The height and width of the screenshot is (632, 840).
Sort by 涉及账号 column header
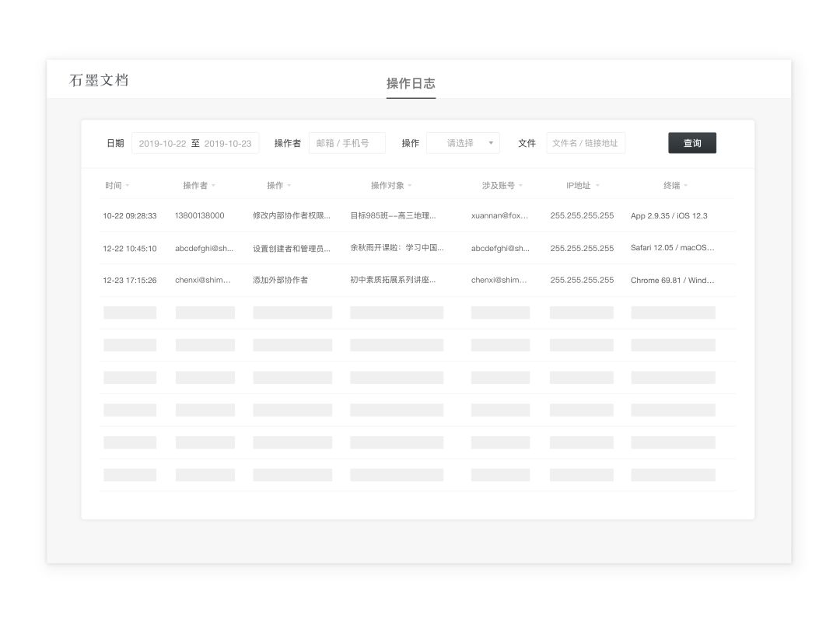(502, 185)
